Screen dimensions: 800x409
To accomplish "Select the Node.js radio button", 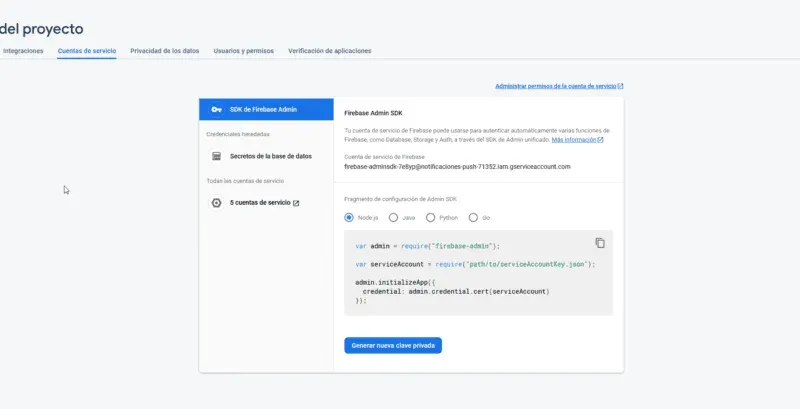I will point(349,217).
